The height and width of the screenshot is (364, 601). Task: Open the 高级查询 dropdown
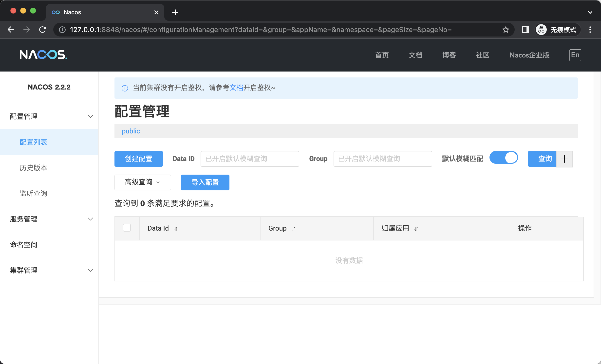pos(143,182)
